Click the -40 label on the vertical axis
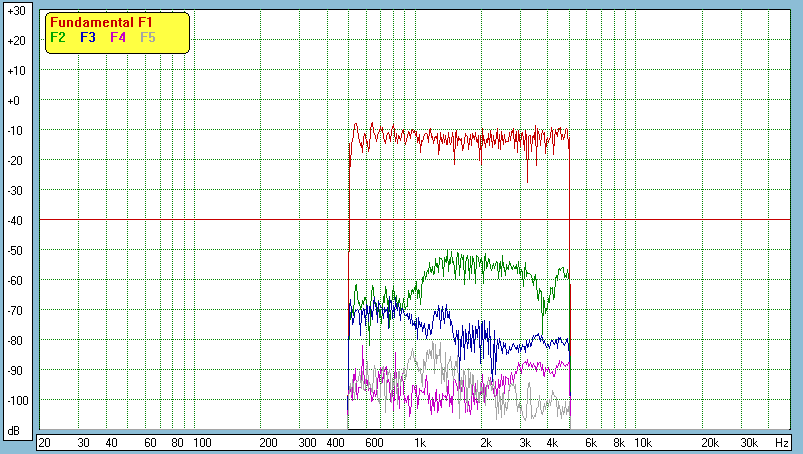The height and width of the screenshot is (454, 803). click(15, 221)
